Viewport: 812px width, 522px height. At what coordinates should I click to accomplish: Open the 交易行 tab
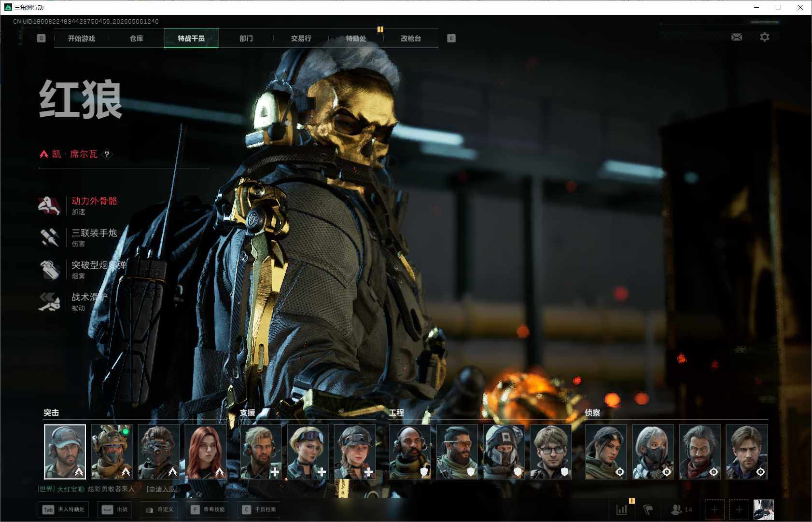[301, 38]
